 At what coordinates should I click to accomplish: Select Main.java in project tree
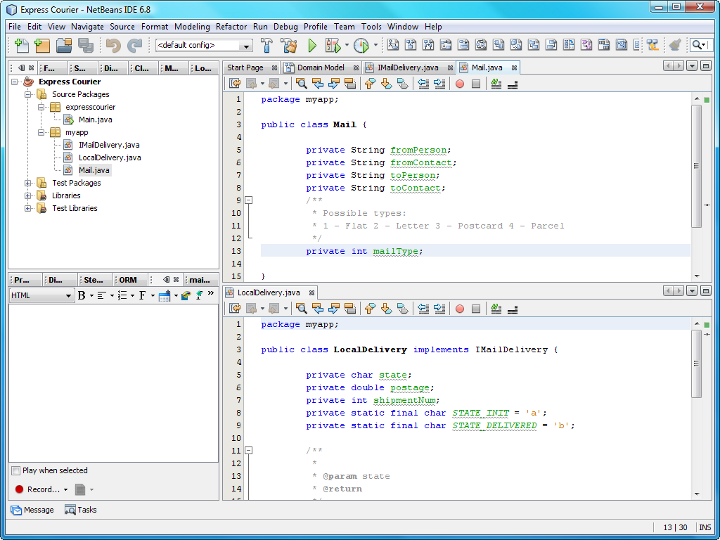(x=95, y=120)
